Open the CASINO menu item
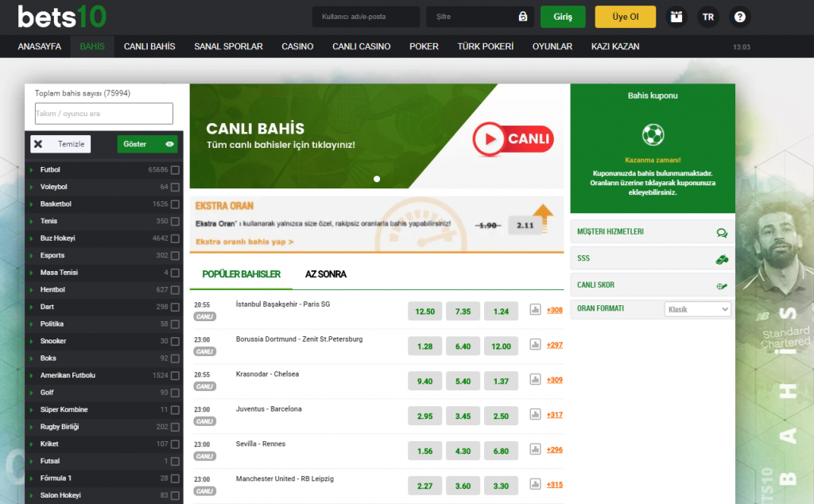The width and height of the screenshot is (814, 504). pos(297,46)
